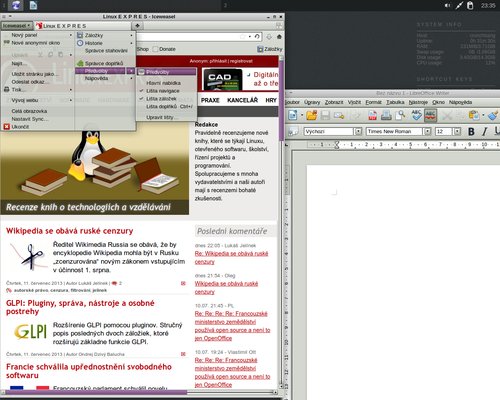
Task: Open font size 12 dropdown arrow
Action: click(x=457, y=132)
